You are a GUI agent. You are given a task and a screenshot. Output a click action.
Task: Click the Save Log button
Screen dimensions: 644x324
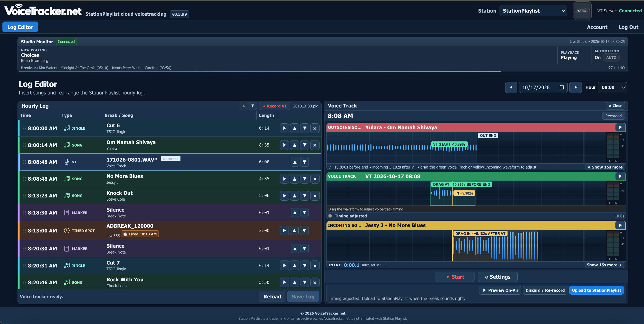click(303, 297)
